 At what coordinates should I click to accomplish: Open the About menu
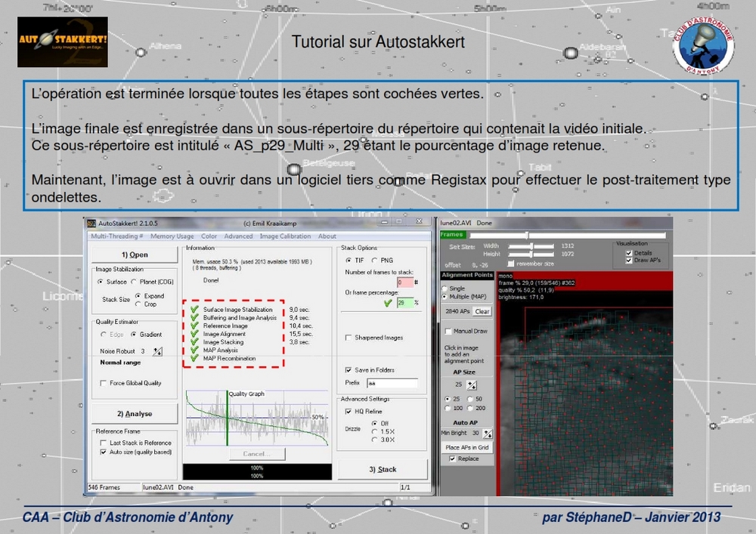point(327,236)
